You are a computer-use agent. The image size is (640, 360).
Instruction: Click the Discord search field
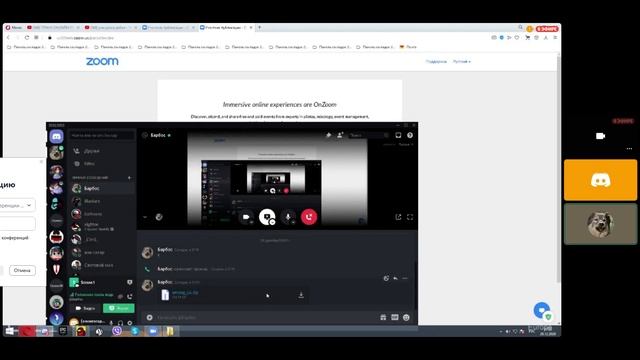369,135
